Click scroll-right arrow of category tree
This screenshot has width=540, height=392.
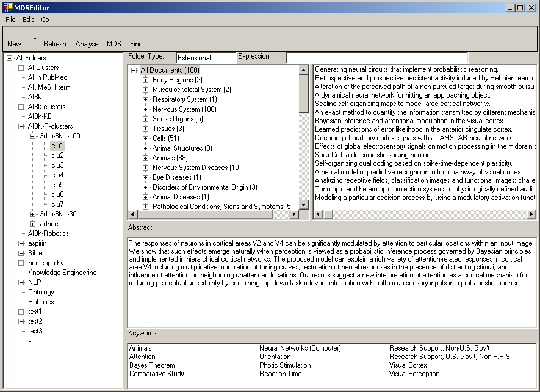pos(293,214)
